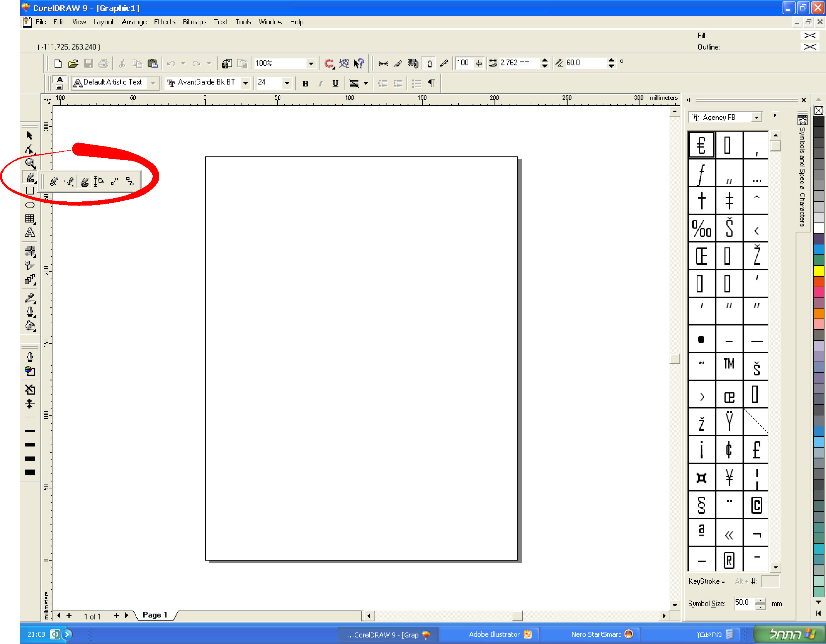Toggle non-printing characters pilcrow button
Image resolution: width=826 pixels, height=644 pixels.
pos(432,83)
